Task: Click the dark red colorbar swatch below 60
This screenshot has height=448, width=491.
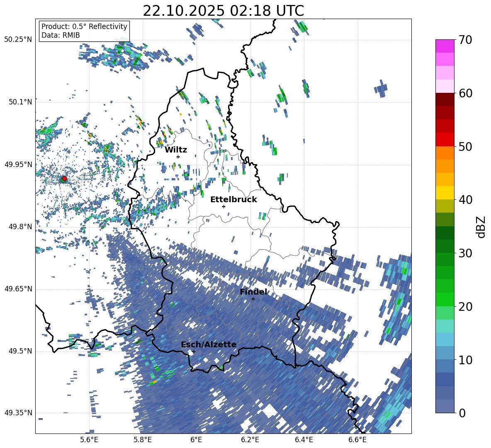Action: pyautogui.click(x=445, y=99)
